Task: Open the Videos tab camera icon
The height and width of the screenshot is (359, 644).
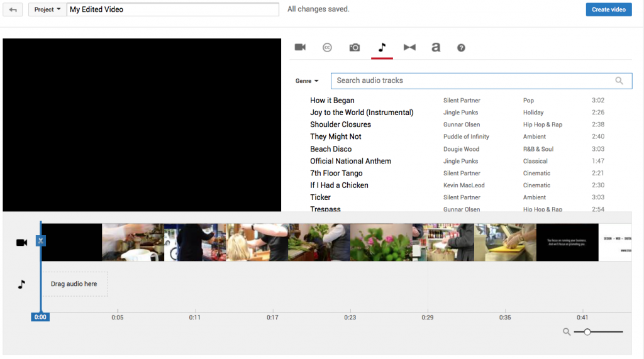Action: (x=300, y=47)
